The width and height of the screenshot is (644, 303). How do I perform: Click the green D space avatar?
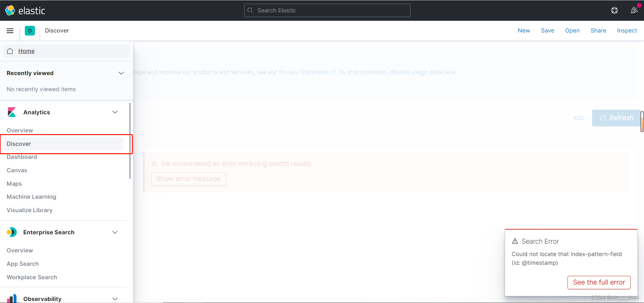click(x=30, y=31)
